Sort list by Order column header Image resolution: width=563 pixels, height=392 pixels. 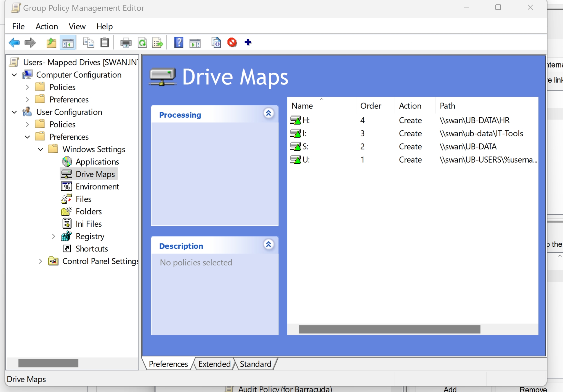coord(370,106)
